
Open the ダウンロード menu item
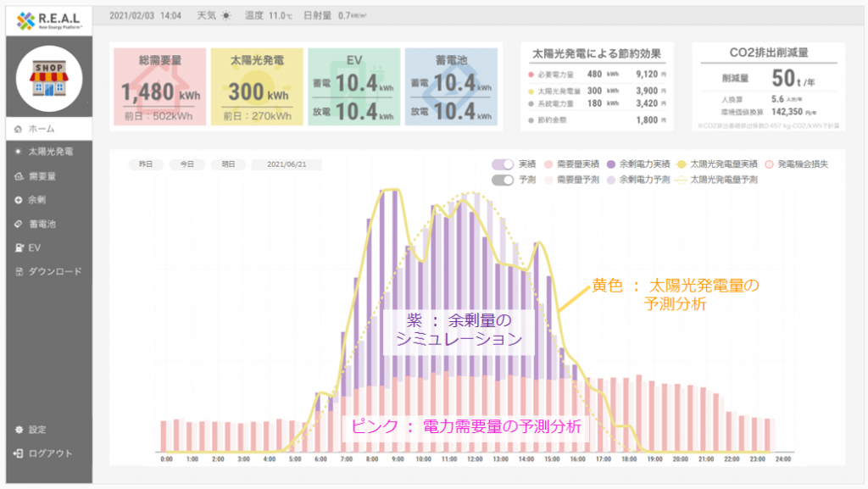[x=54, y=271]
